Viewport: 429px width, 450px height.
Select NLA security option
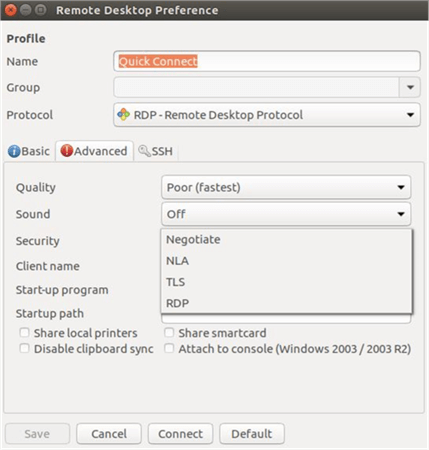click(286, 261)
